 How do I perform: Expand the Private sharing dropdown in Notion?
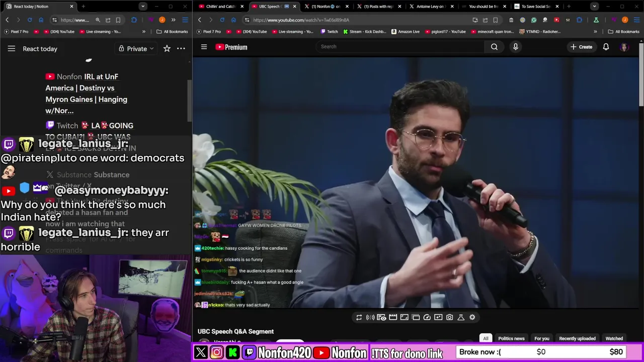tap(136, 49)
